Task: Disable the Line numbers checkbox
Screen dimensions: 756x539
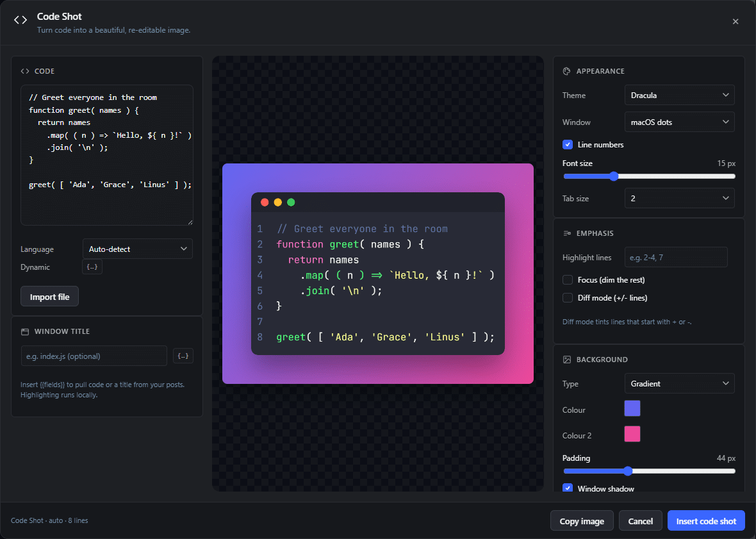Action: (x=568, y=145)
